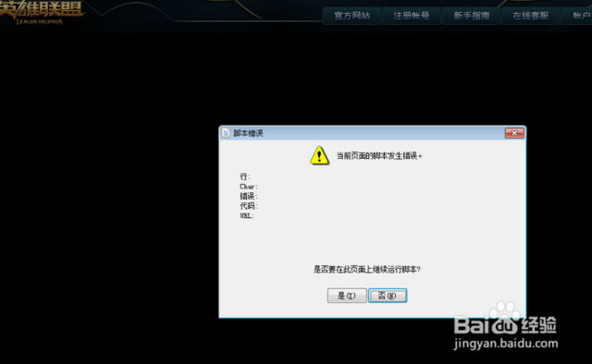Click the 代码: label in the dialog
This screenshot has width=592, height=364.
(249, 206)
